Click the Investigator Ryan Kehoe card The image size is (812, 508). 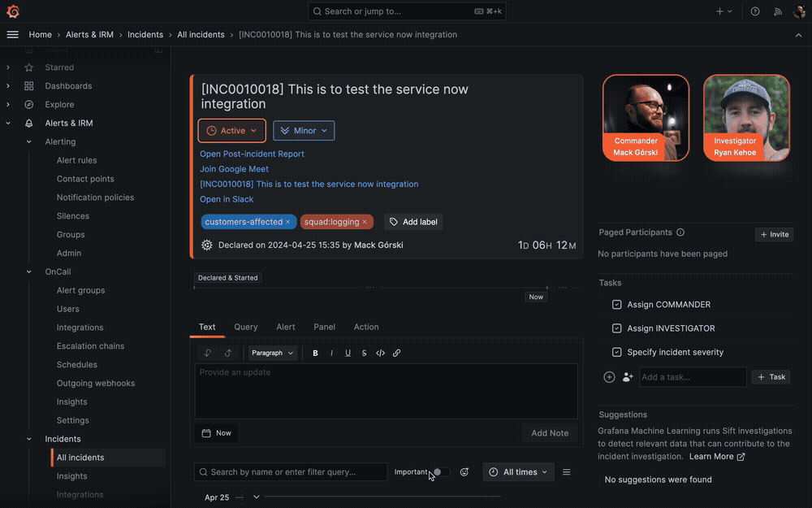747,118
